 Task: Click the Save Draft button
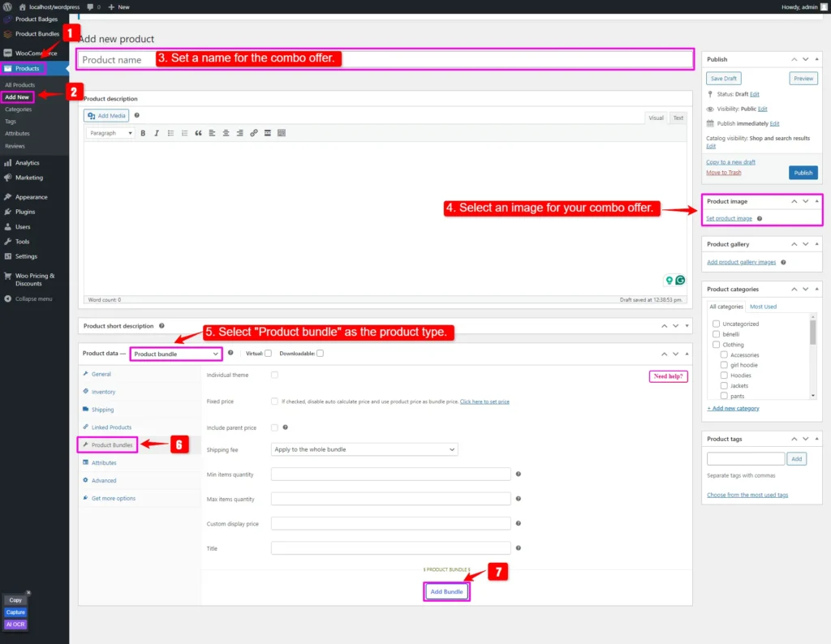coord(722,78)
